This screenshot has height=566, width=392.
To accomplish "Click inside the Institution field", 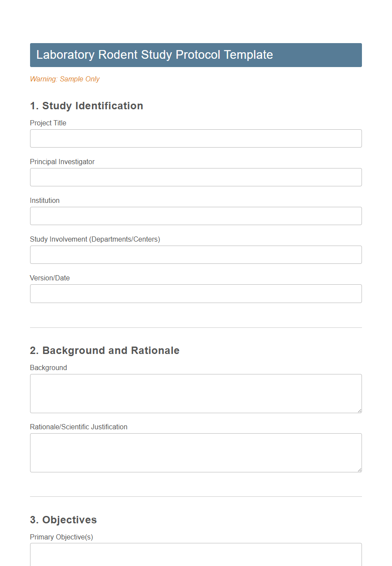I will (196, 216).
